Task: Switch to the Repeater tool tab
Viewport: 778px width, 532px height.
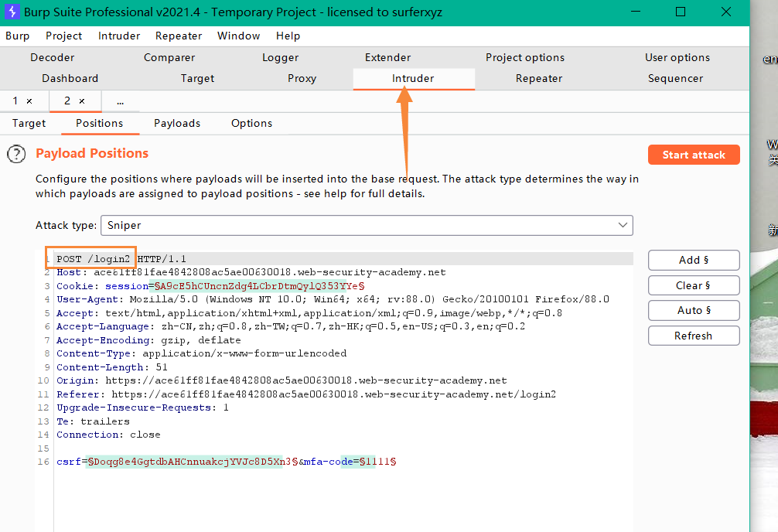Action: click(539, 78)
